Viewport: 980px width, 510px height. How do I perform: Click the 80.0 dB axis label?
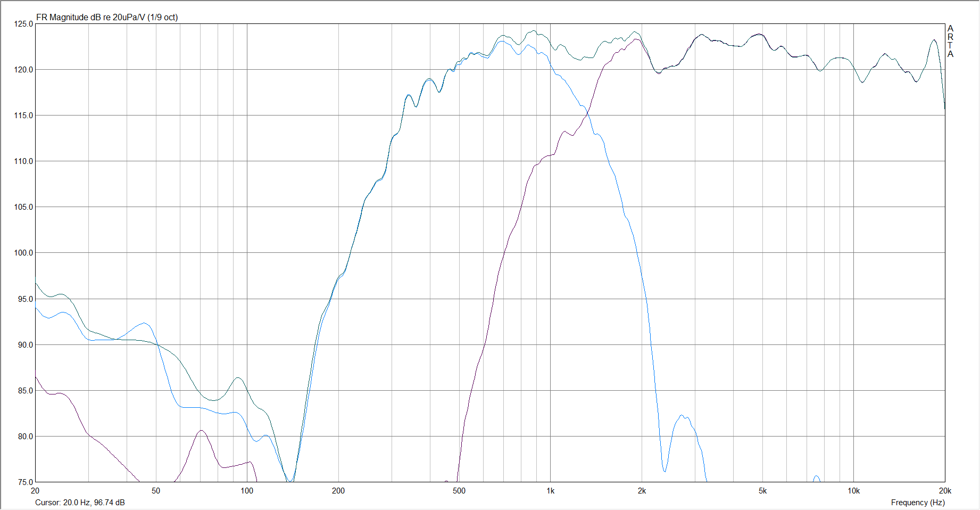(25, 437)
